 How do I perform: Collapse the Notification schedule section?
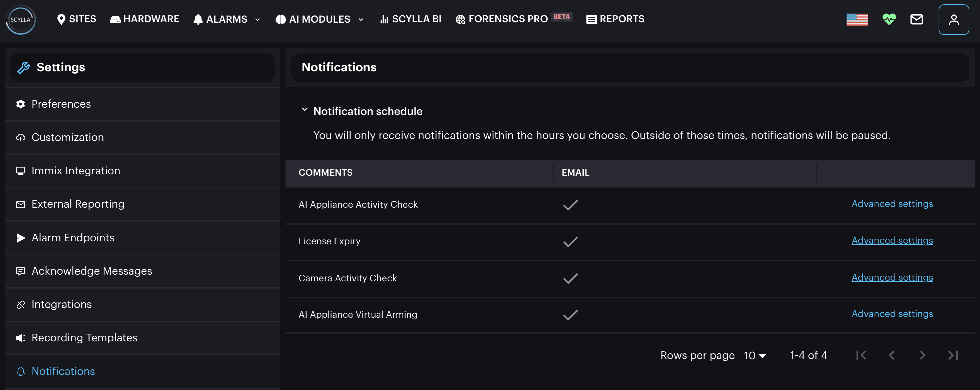(304, 110)
